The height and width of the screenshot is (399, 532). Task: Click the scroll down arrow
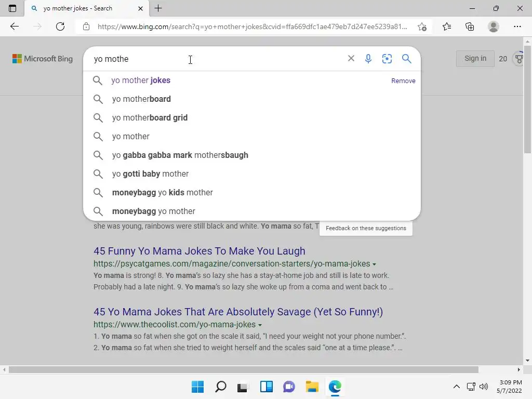point(527,361)
